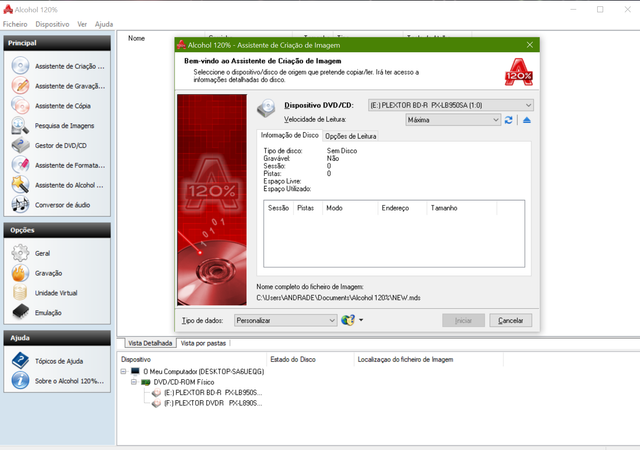Open Pesquisa de Imagens search icon

pos(20,125)
